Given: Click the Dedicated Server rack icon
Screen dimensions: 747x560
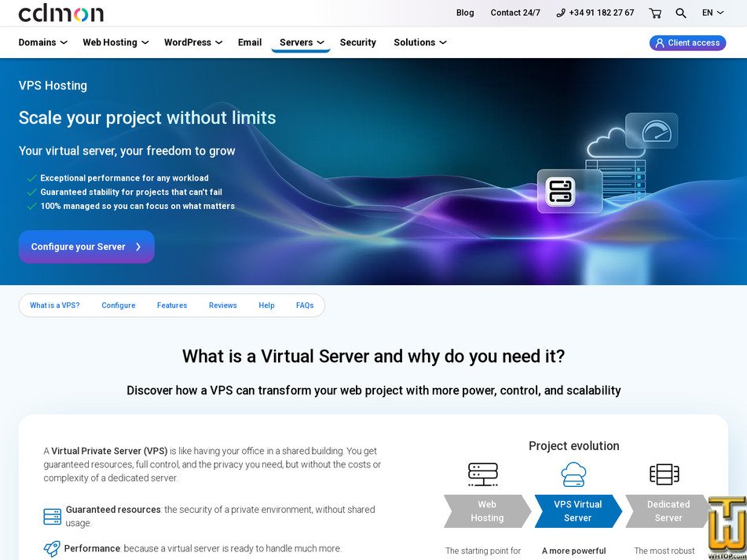Looking at the screenshot, I should pos(665,474).
